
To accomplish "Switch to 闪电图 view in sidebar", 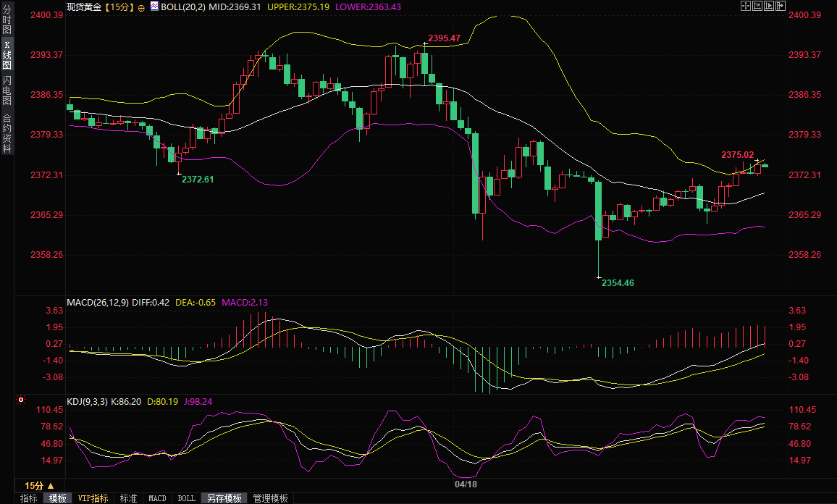I will (x=7, y=91).
